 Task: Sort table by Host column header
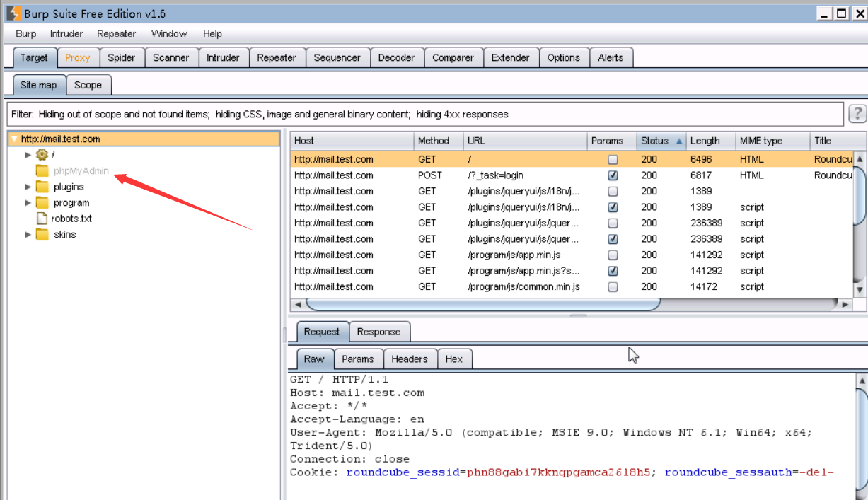tap(352, 141)
